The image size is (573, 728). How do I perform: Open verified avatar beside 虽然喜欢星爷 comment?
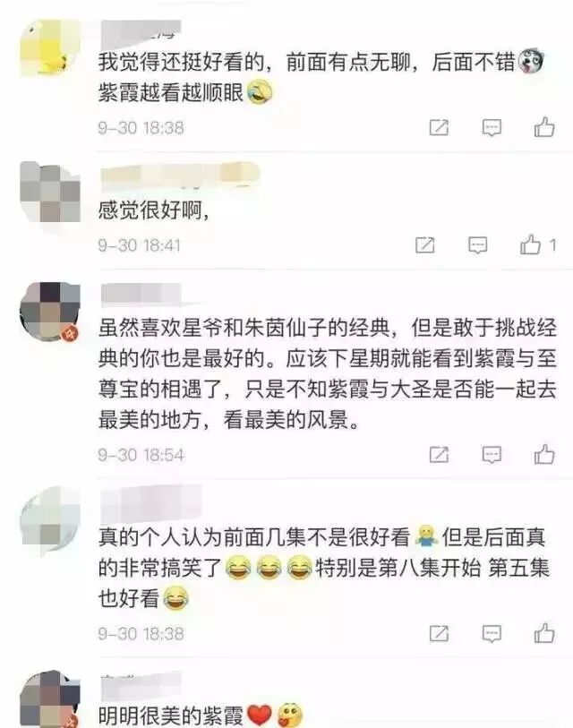tap(49, 312)
